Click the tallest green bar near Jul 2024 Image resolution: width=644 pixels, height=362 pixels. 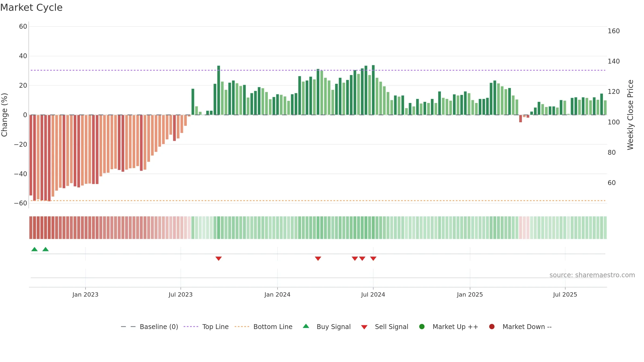pos(373,90)
